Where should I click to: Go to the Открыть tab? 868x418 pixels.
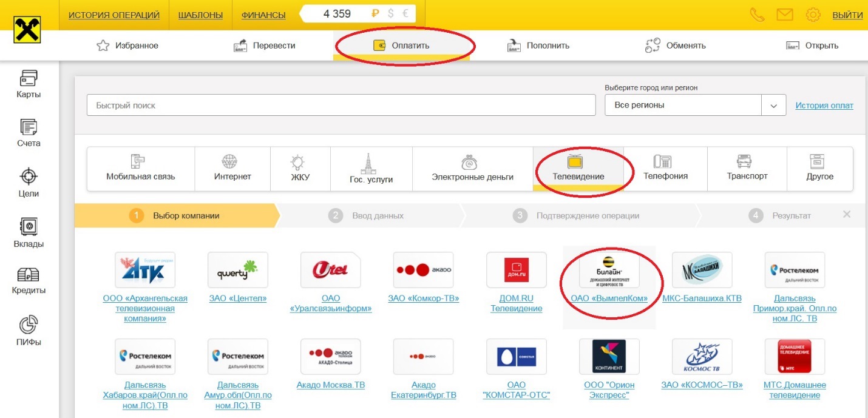click(x=812, y=46)
